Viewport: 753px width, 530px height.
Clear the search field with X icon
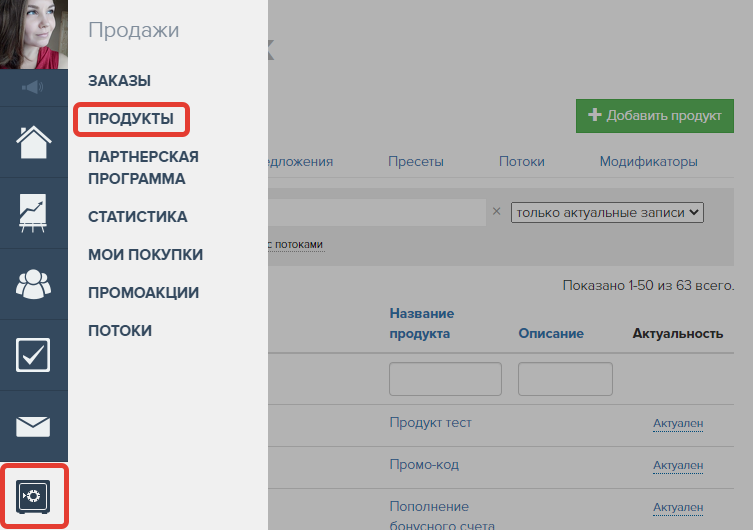click(496, 212)
